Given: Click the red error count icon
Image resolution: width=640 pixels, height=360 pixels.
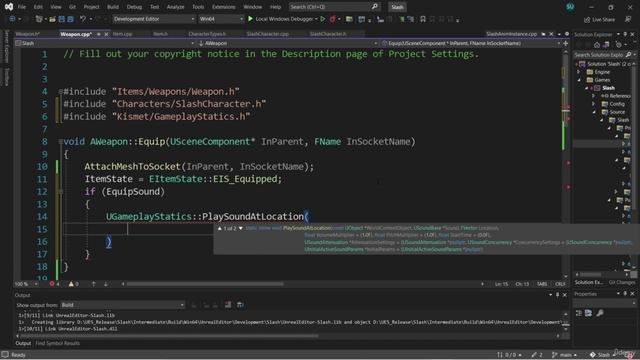Looking at the screenshot, I should point(52,284).
